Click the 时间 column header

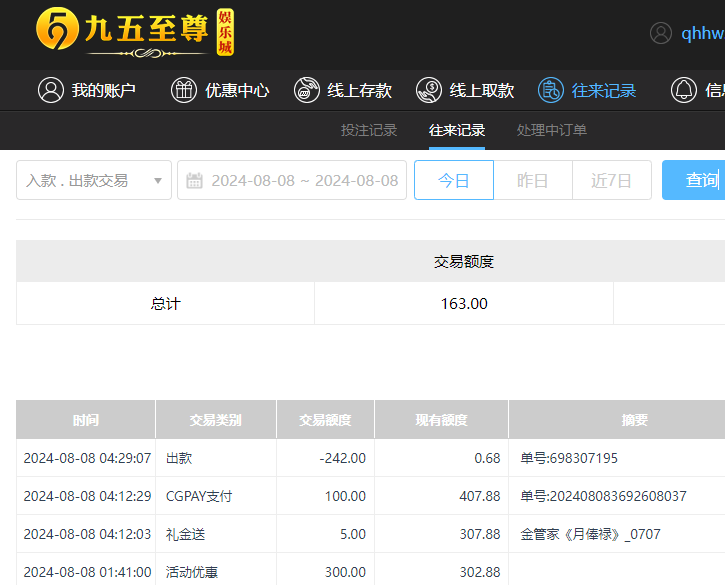(86, 420)
